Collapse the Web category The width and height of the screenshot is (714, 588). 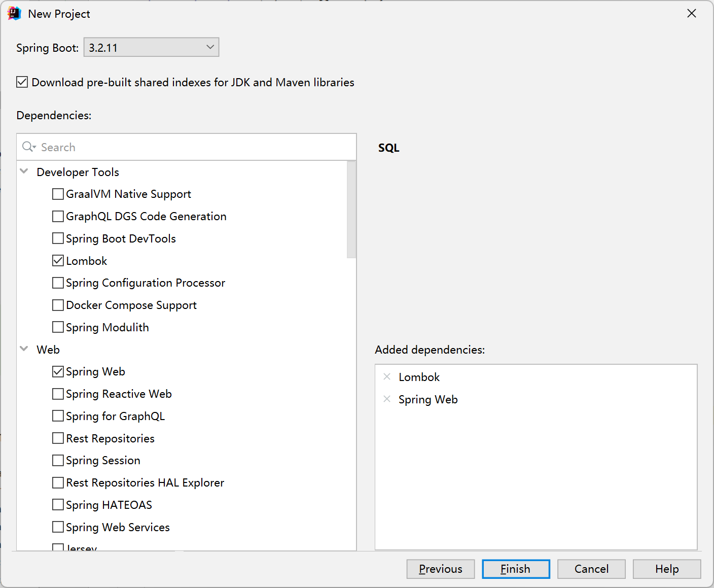(x=24, y=349)
